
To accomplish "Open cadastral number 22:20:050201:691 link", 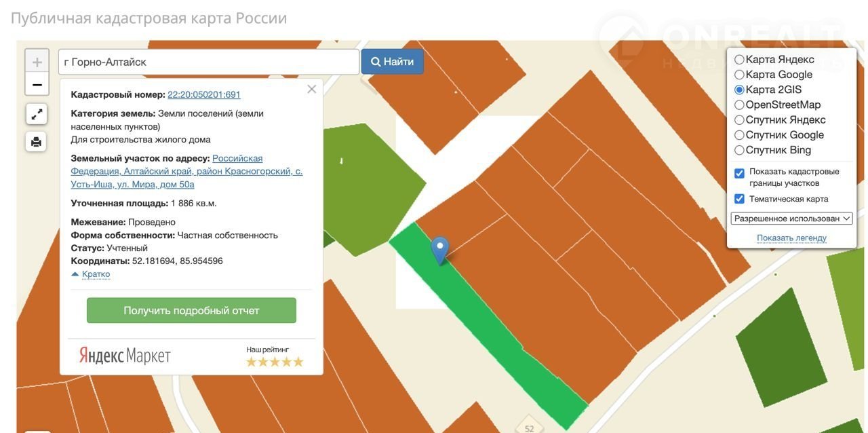I will click(203, 94).
